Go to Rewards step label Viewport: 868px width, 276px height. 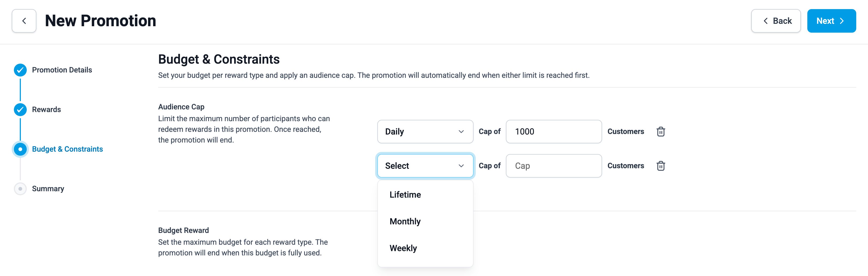[46, 110]
